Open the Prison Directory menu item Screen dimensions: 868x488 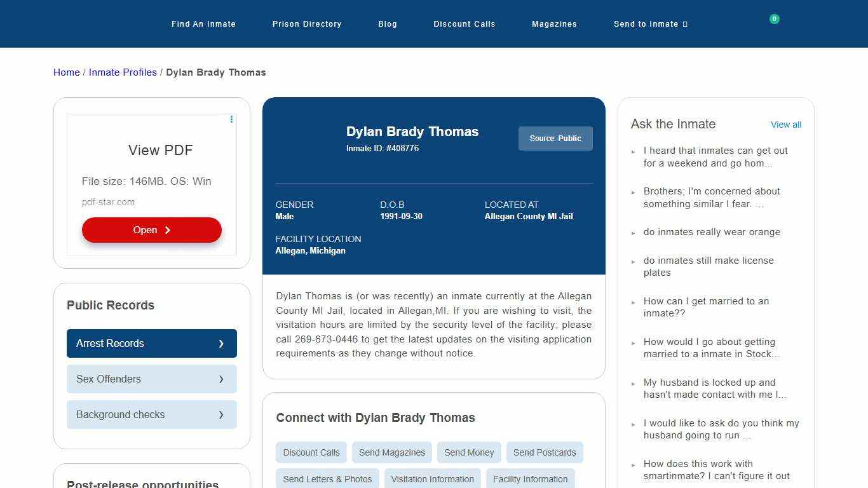coord(307,24)
